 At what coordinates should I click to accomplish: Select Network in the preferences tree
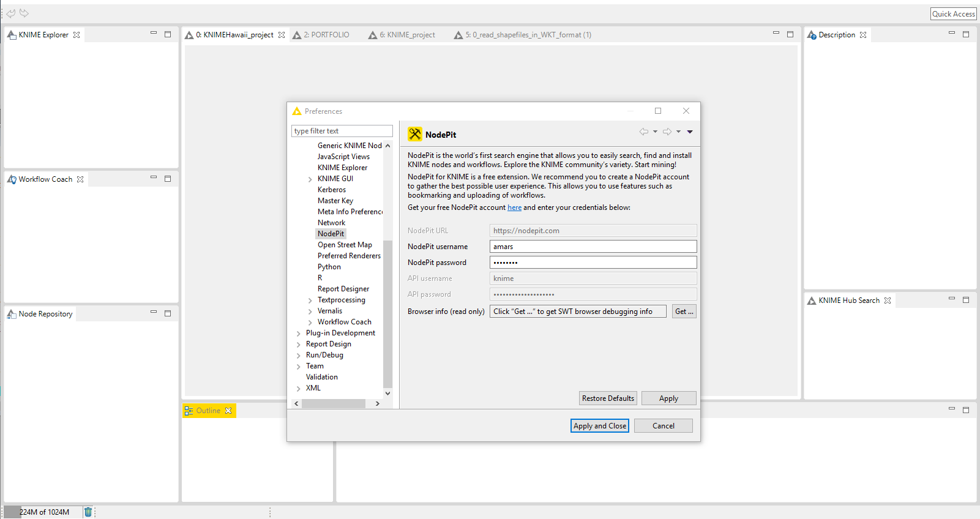point(331,223)
